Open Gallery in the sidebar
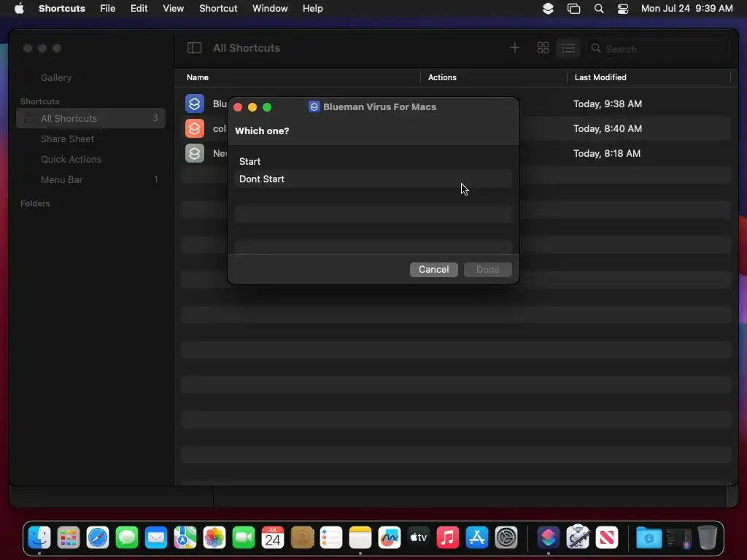Viewport: 747px width, 560px height. 56,77
